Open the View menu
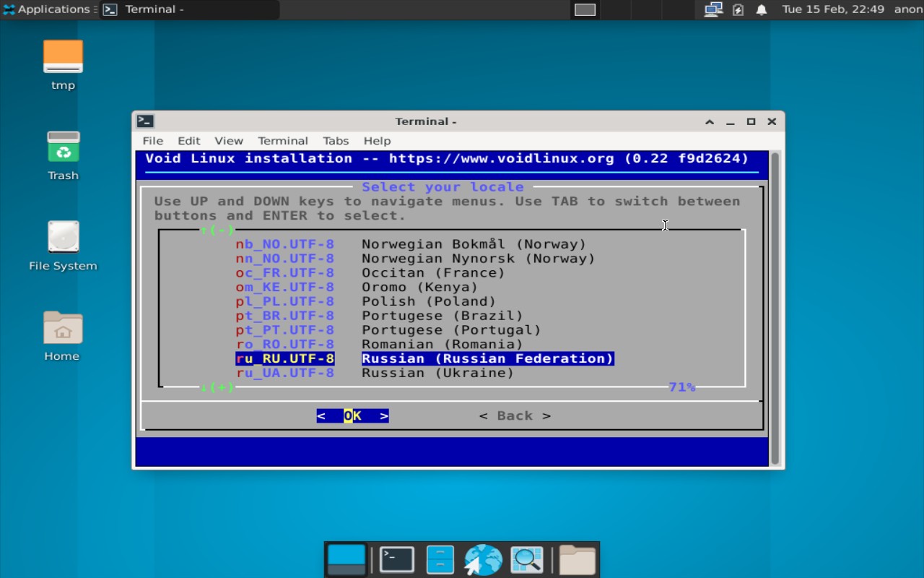 [229, 141]
